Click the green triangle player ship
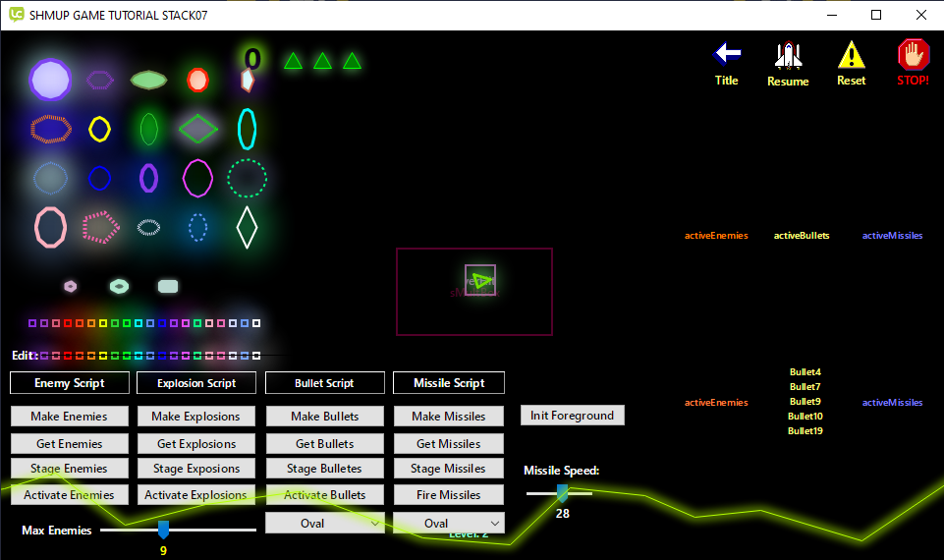The height and width of the screenshot is (560, 944). pos(480,280)
